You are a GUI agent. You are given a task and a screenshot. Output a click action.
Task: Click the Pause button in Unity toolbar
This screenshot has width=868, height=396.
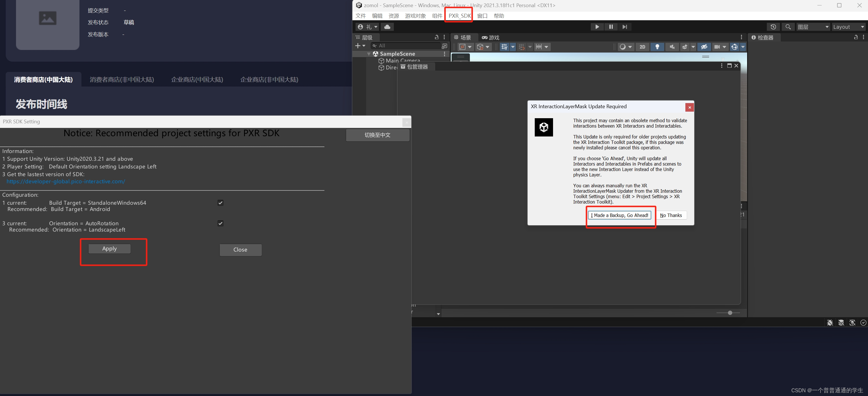(610, 27)
